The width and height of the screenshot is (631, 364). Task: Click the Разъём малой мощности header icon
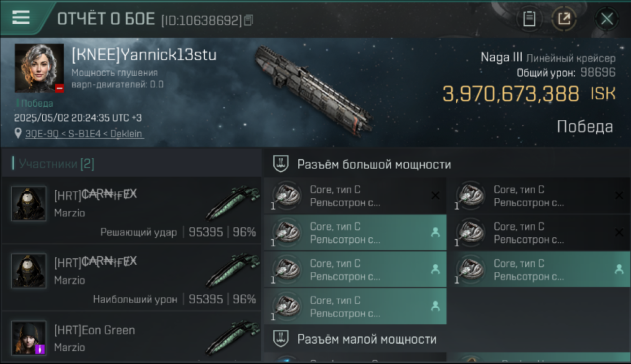pyautogui.click(x=280, y=338)
